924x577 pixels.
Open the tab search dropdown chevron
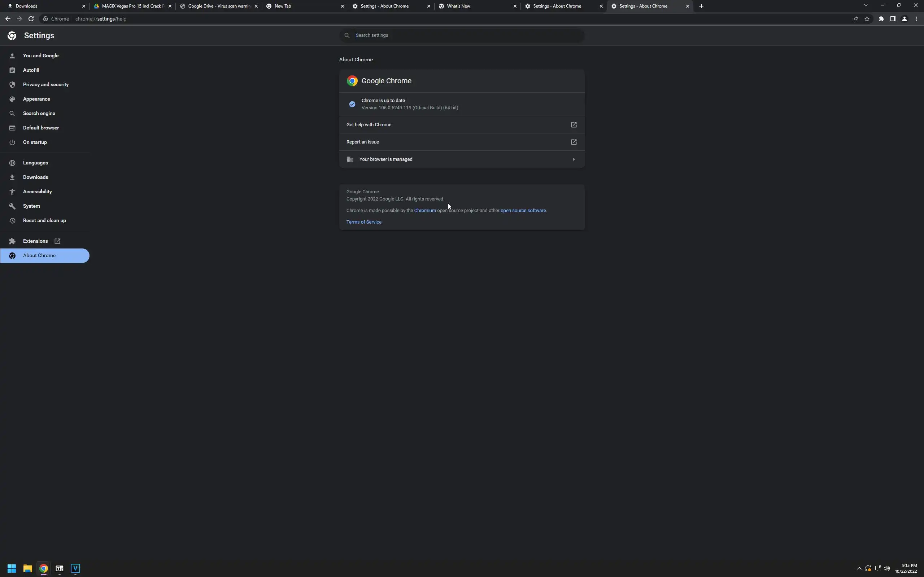[x=866, y=6]
